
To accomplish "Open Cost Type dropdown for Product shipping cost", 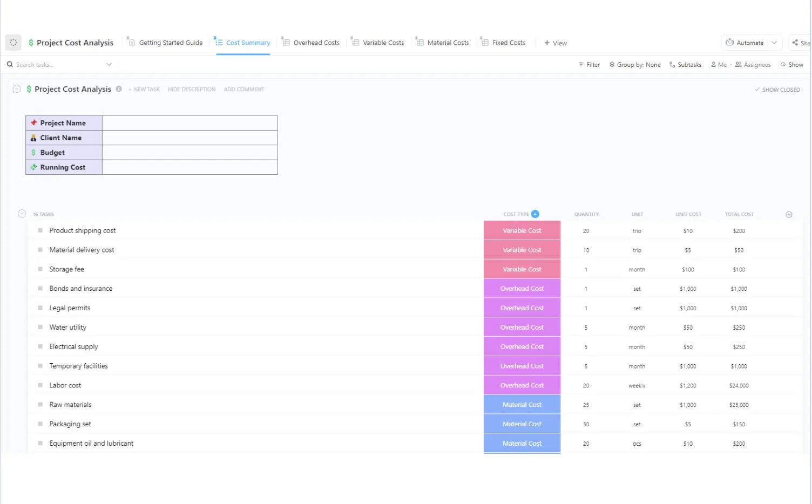I will point(522,230).
